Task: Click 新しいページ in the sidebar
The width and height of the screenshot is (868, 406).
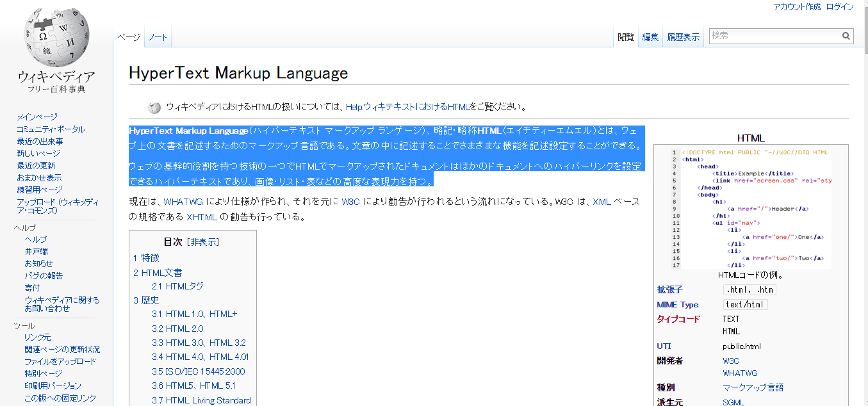Action: (x=38, y=153)
